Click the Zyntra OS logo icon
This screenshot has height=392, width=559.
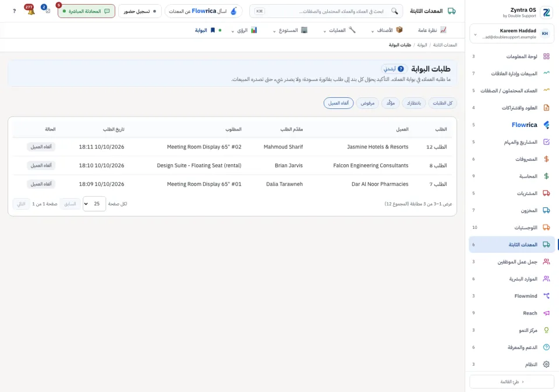(x=546, y=12)
